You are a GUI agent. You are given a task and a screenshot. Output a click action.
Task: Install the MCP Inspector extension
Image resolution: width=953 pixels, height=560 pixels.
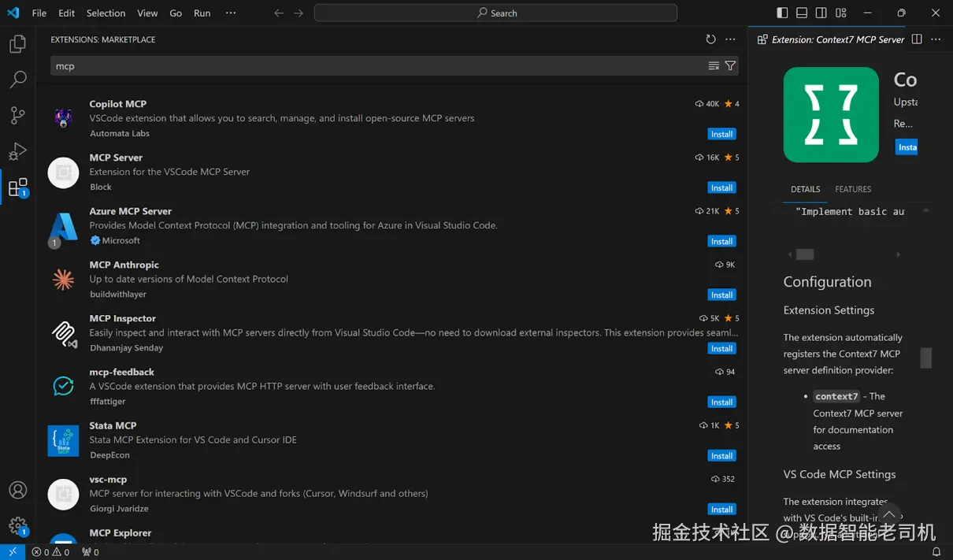tap(721, 348)
